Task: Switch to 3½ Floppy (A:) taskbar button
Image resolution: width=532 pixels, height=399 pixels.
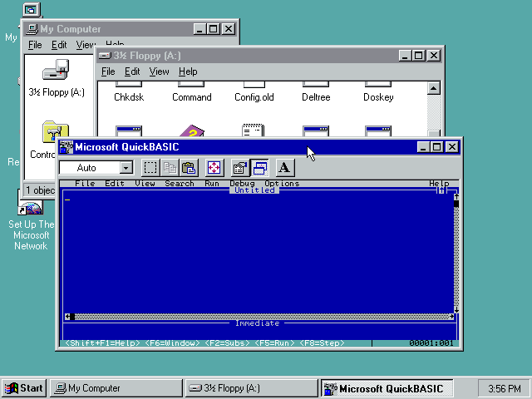Action: 251,388
